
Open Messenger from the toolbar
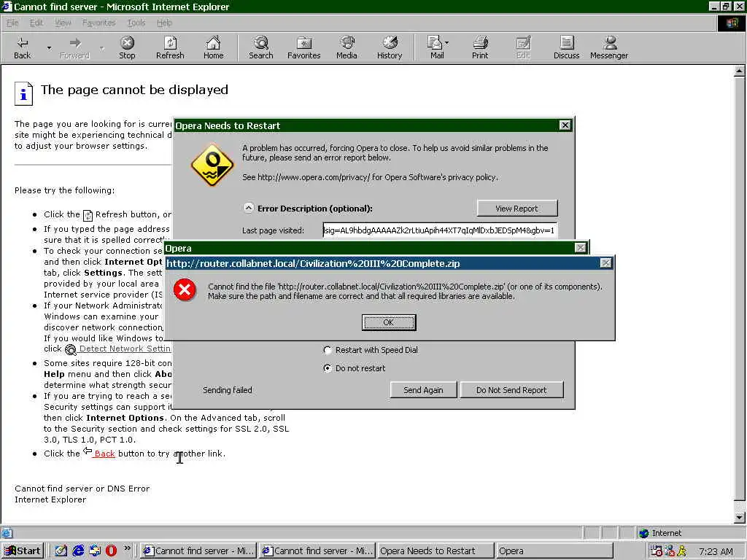pyautogui.click(x=609, y=47)
